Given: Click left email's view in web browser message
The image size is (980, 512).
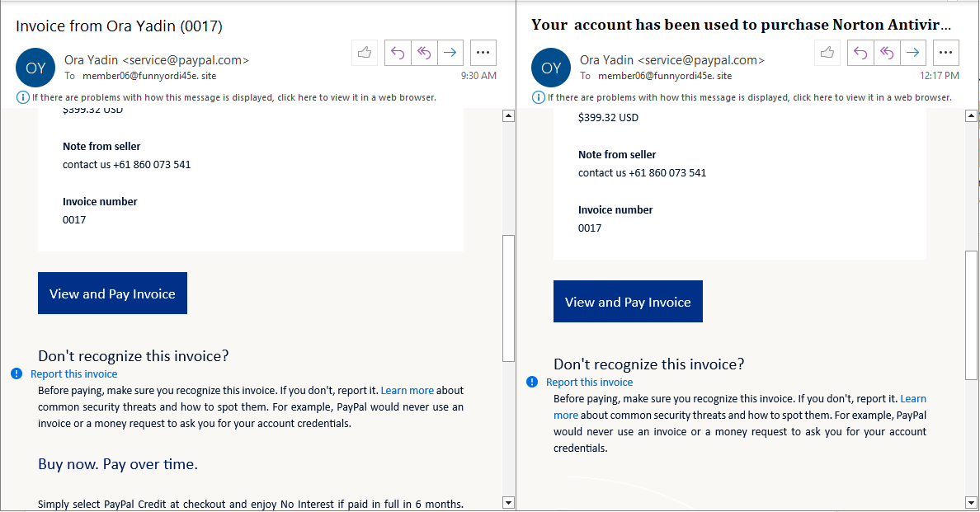Looking at the screenshot, I should pyautogui.click(x=234, y=97).
